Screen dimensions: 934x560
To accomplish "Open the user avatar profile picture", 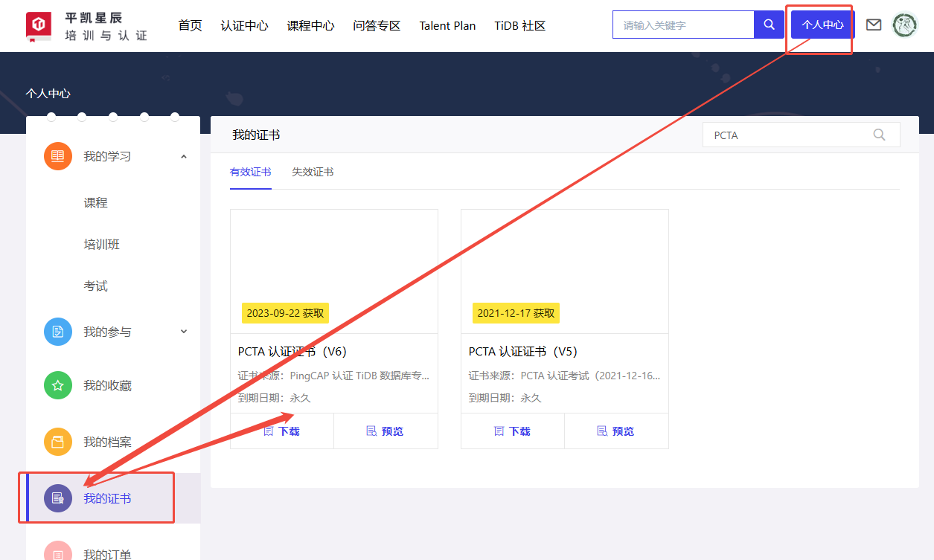I will point(905,25).
